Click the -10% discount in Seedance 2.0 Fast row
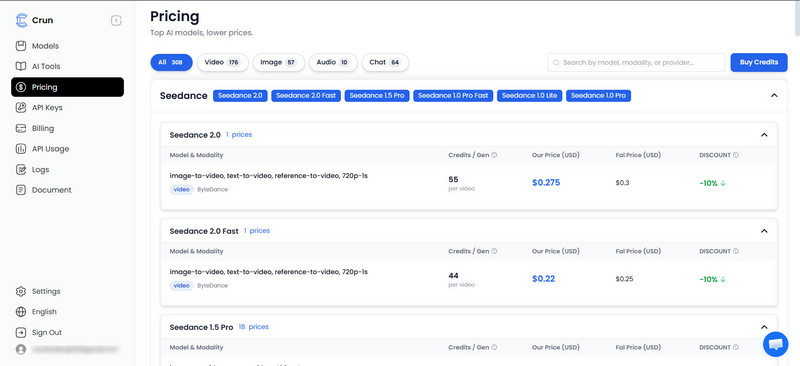 [712, 279]
